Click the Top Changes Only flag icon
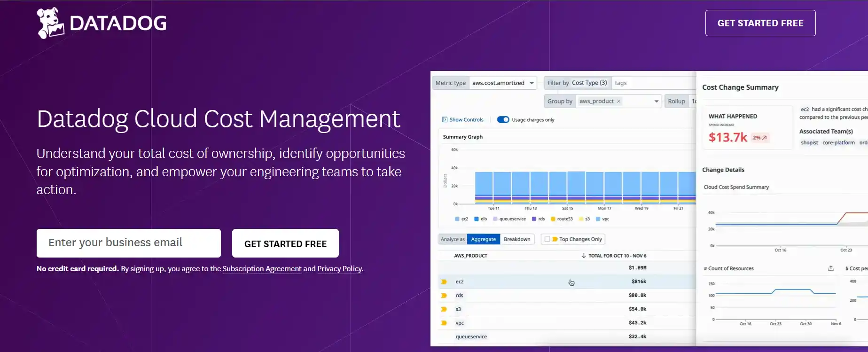Image resolution: width=868 pixels, height=352 pixels. point(555,239)
